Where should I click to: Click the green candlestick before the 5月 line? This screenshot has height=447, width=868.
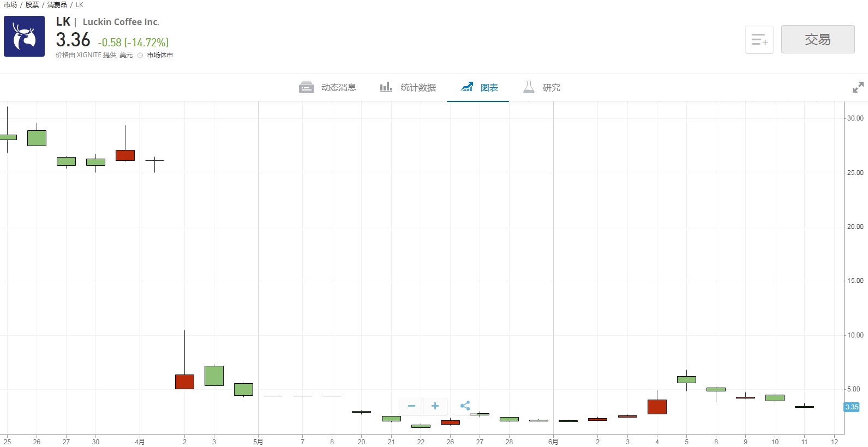pyautogui.click(x=243, y=389)
